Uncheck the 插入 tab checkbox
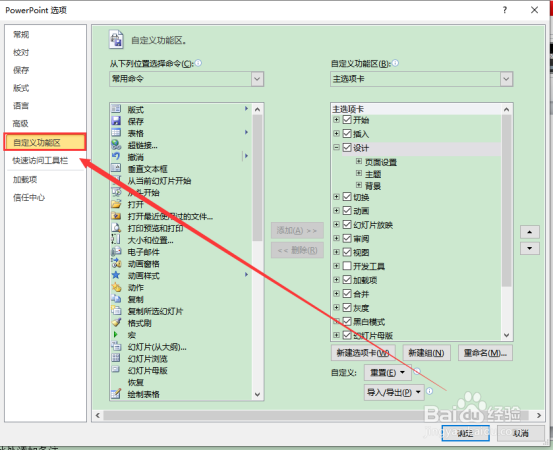 (x=347, y=133)
